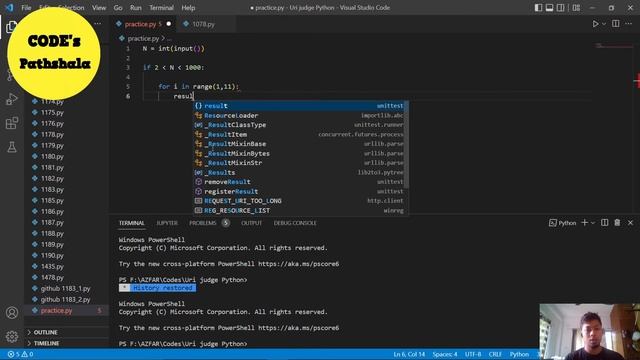
Task: Open 1183.py in explorer
Action: pos(52,189)
